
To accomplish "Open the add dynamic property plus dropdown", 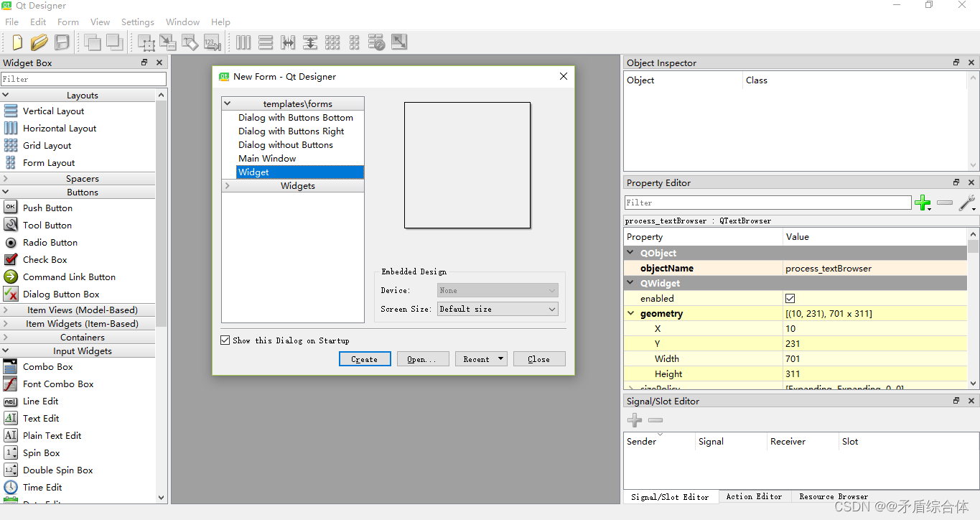I will click(x=923, y=203).
